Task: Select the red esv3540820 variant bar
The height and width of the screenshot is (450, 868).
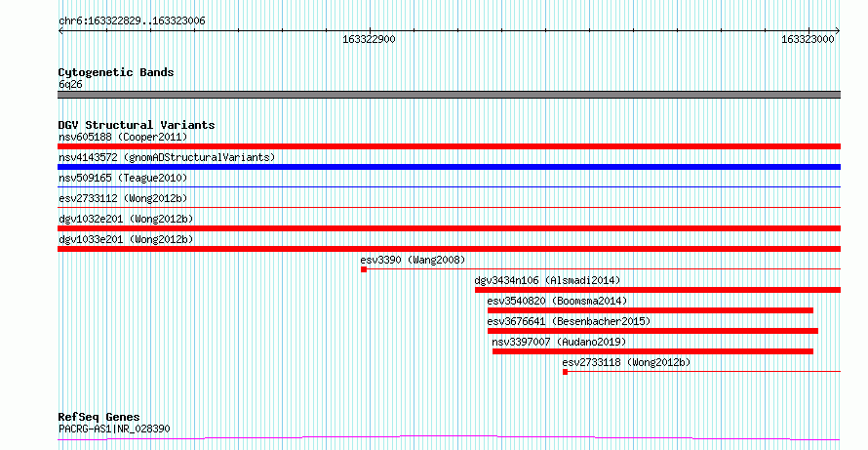Action: [651, 310]
